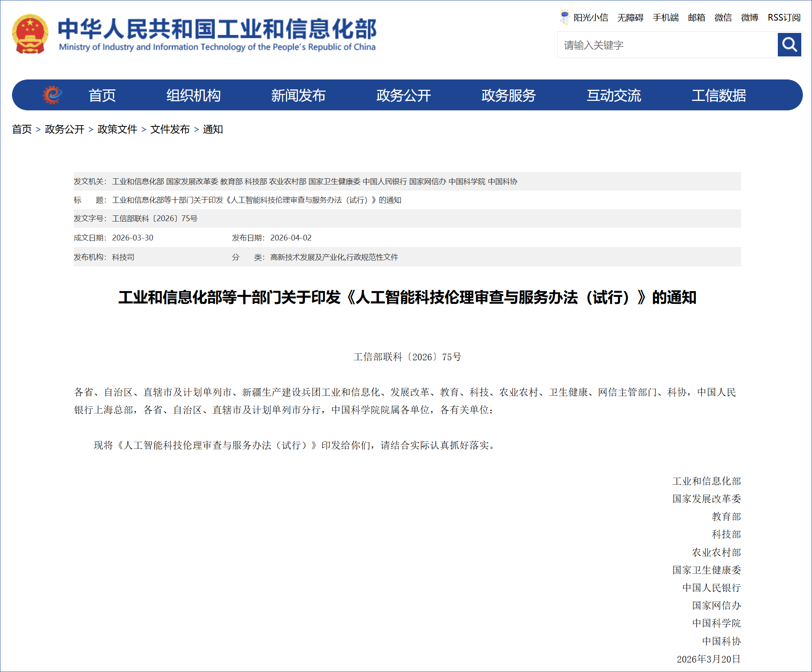Open the 手机端 mobile version link
This screenshot has height=672, width=812.
tap(665, 18)
